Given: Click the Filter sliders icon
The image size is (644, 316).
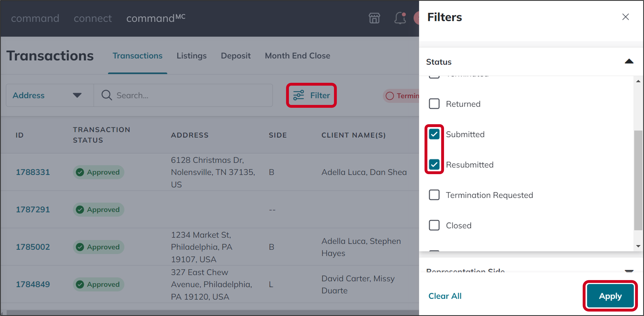Looking at the screenshot, I should [298, 95].
